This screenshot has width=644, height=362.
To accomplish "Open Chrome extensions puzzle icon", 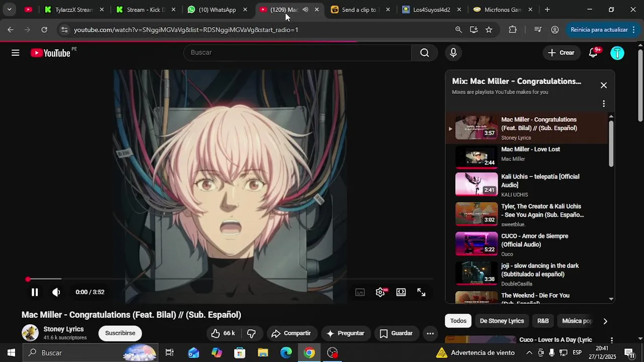I will (x=513, y=30).
